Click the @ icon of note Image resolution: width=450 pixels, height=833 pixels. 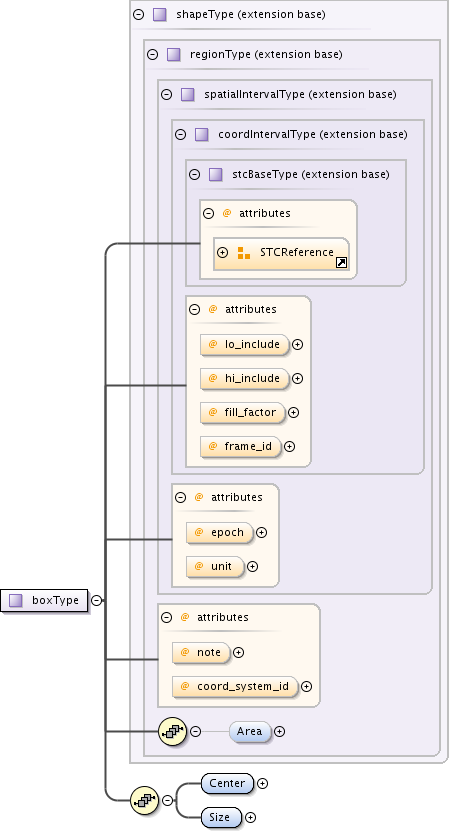185,652
